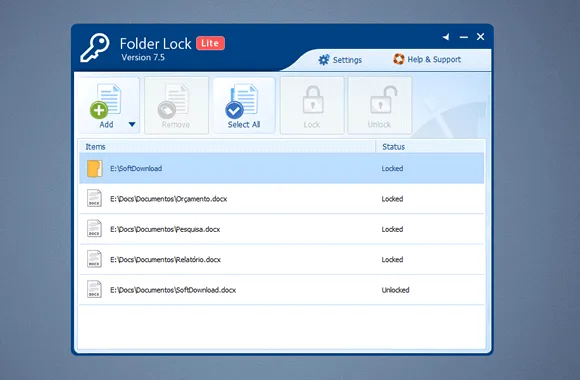Click the Add document icon
Image resolution: width=580 pixels, height=380 pixels.
pyautogui.click(x=105, y=101)
